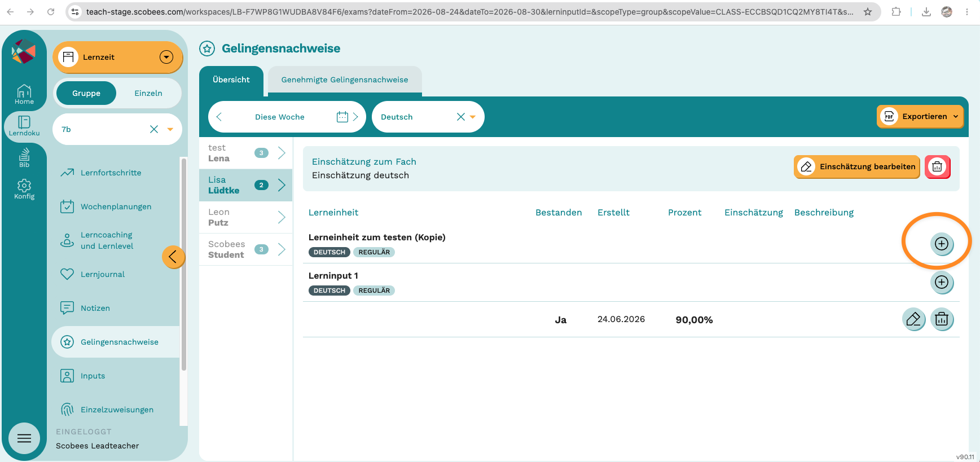Open the Exportieren dropdown
Viewport: 980px width, 462px height.
(920, 116)
